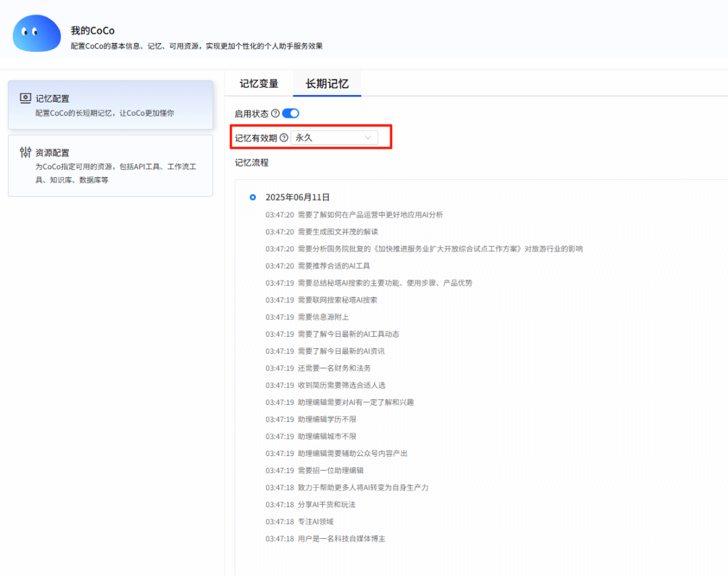Click the 我的CoCo page title

coord(92,30)
